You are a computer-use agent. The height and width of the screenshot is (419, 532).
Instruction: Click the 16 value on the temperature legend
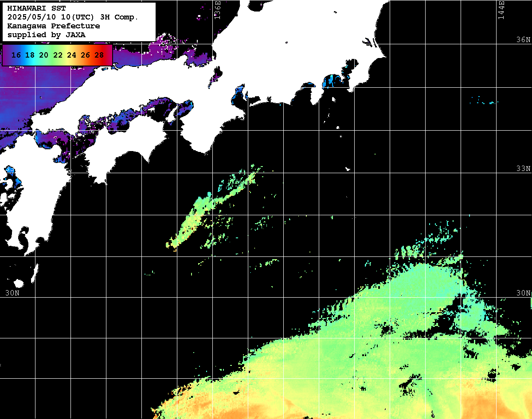click(x=16, y=55)
